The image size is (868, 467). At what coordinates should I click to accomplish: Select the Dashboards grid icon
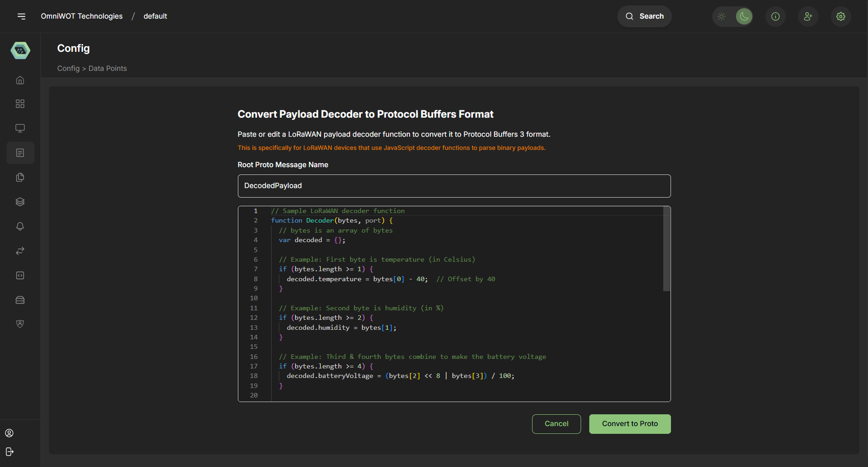[20, 104]
